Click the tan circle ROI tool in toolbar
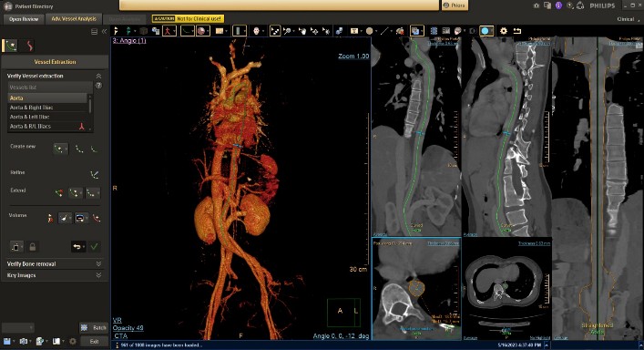Image resolution: width=644 pixels, height=350 pixels. coord(369,31)
